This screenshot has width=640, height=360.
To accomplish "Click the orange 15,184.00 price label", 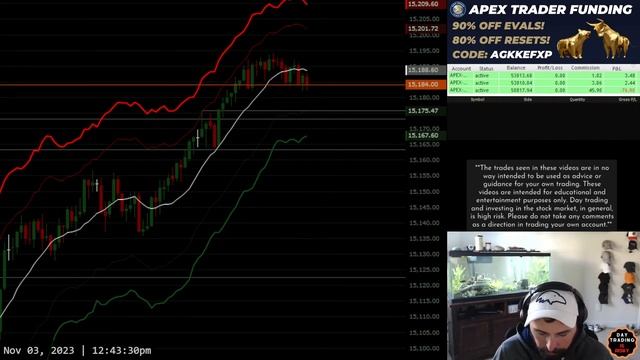I will pos(425,84).
